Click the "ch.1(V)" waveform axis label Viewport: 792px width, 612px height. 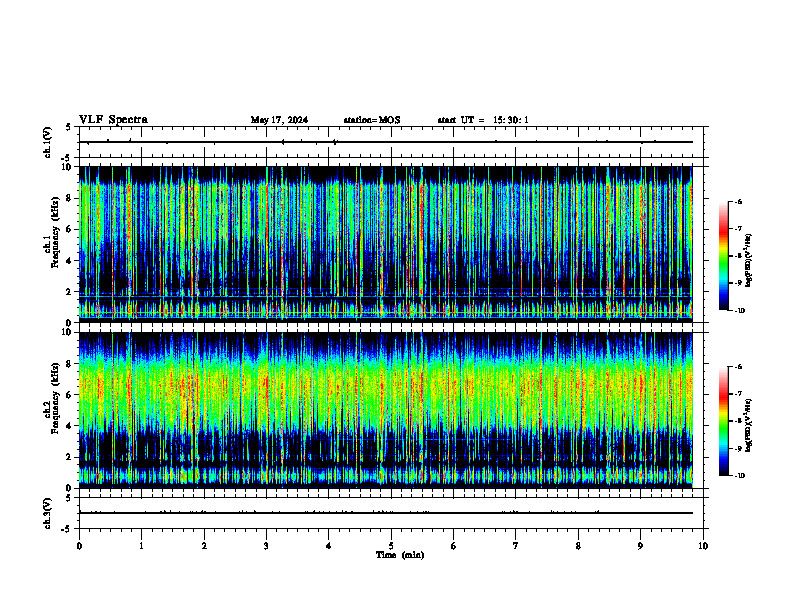(x=48, y=142)
